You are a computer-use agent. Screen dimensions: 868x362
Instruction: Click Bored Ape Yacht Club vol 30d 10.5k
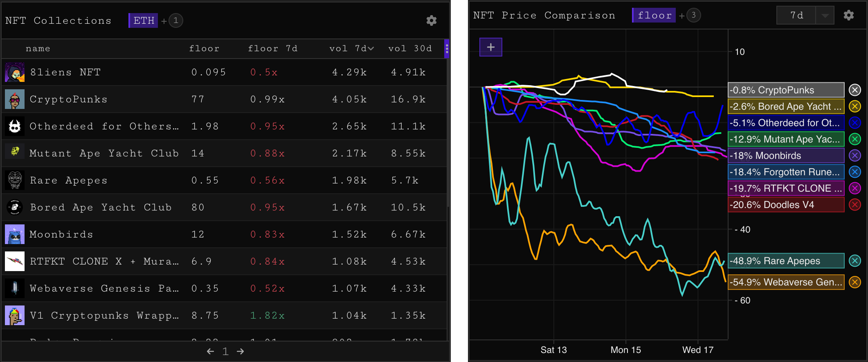click(408, 207)
